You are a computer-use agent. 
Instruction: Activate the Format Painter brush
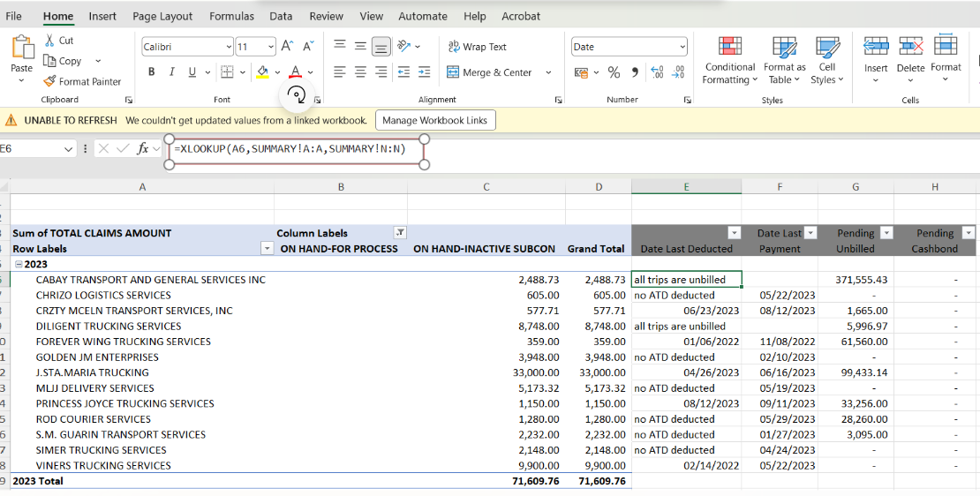(49, 81)
